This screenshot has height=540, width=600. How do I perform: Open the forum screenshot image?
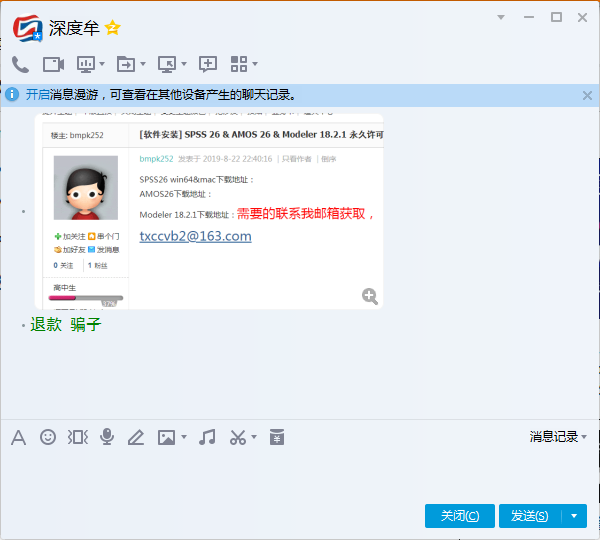coord(209,211)
